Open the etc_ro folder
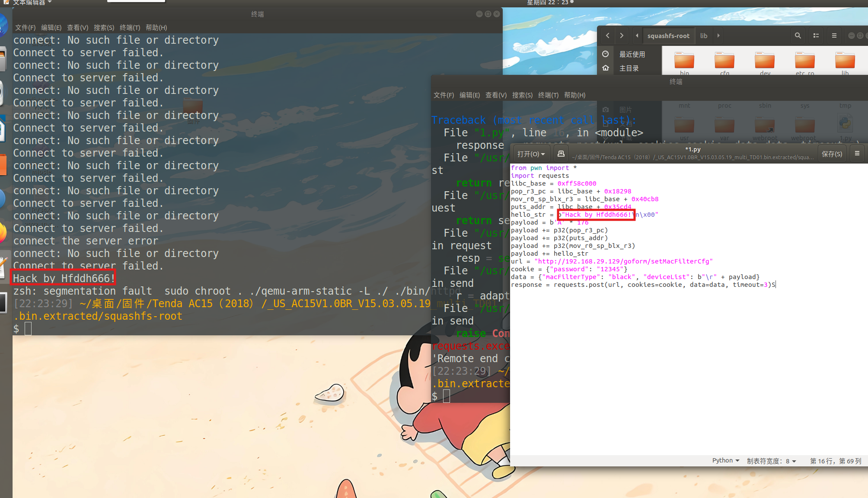This screenshot has height=498, width=868. [x=805, y=63]
